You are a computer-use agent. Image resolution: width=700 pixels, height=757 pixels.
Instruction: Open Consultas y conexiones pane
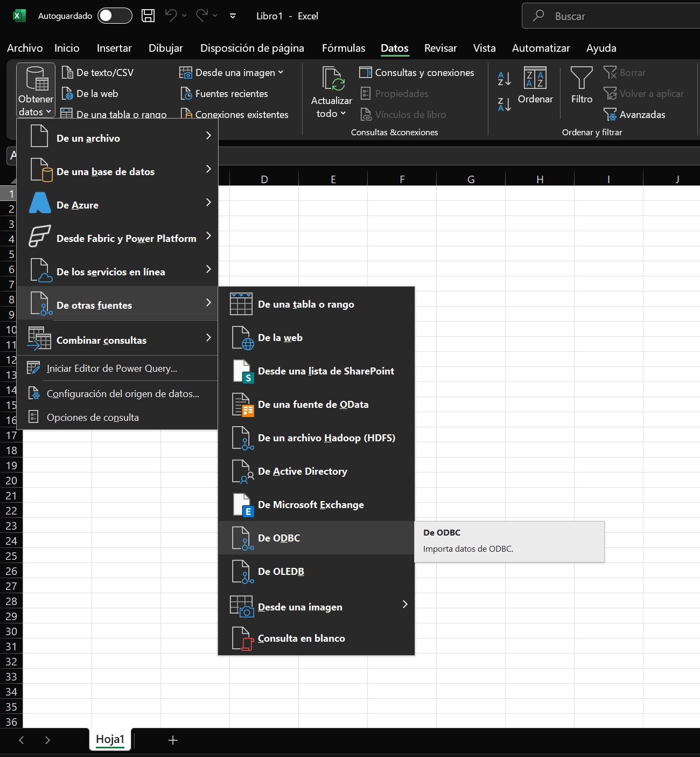(417, 73)
